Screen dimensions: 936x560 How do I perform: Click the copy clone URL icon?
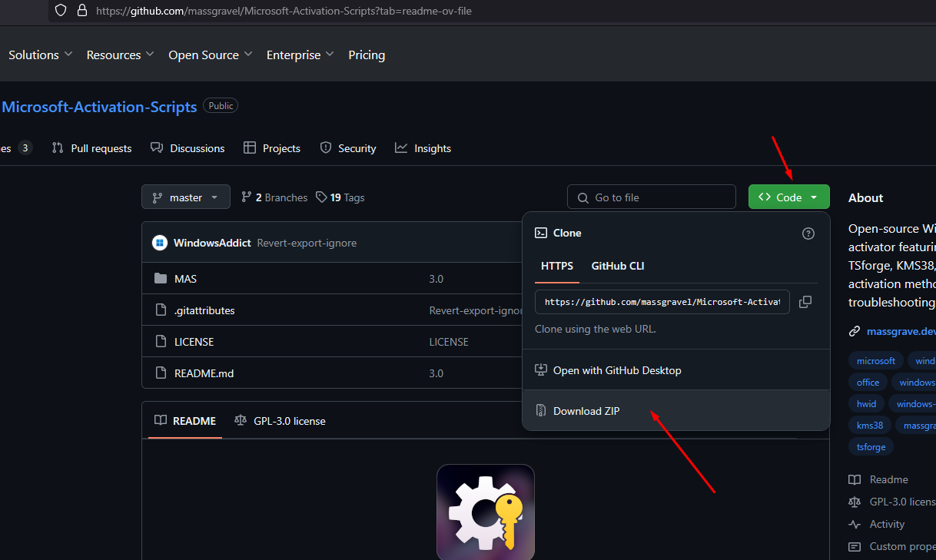805,302
